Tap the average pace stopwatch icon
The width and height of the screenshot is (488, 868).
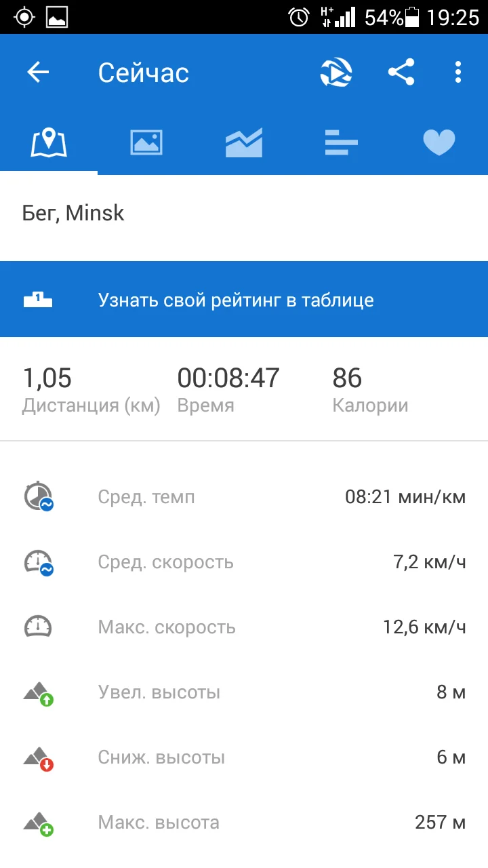pyautogui.click(x=39, y=496)
